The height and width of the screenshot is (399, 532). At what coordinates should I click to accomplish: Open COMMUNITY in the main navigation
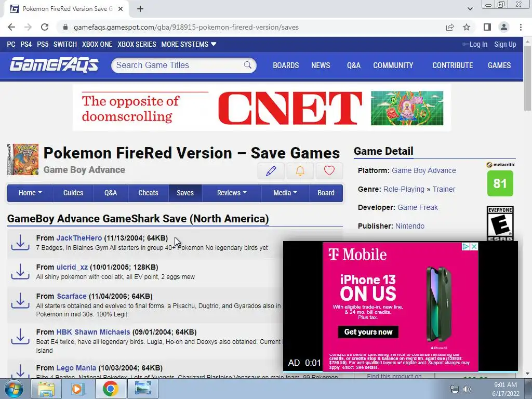click(x=393, y=65)
